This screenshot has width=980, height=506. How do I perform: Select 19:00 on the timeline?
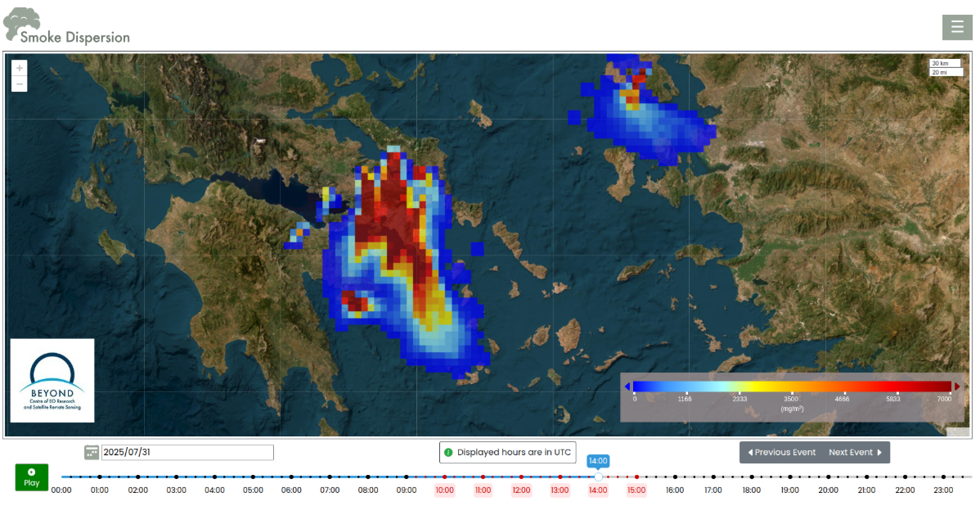click(x=789, y=490)
